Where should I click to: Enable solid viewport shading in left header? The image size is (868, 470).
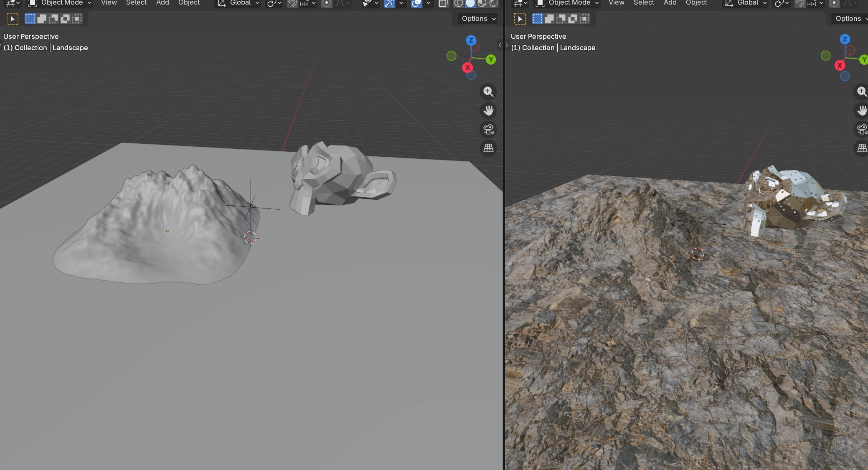tap(470, 3)
